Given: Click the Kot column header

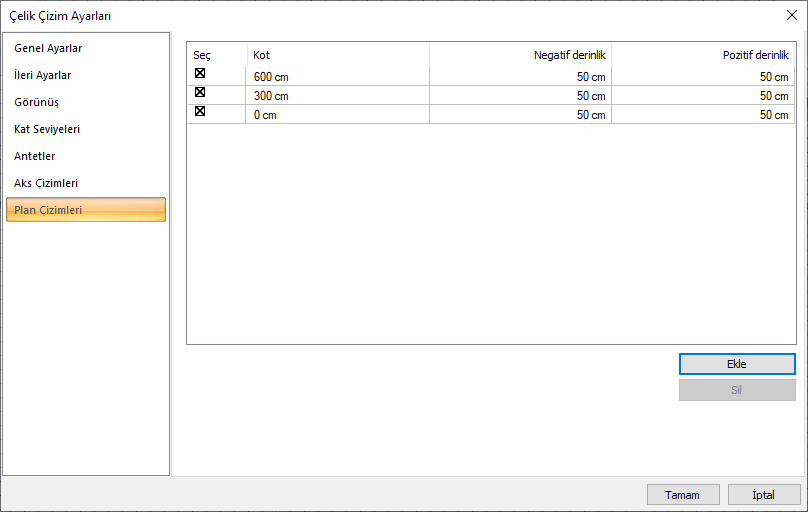Looking at the screenshot, I should (338, 55).
